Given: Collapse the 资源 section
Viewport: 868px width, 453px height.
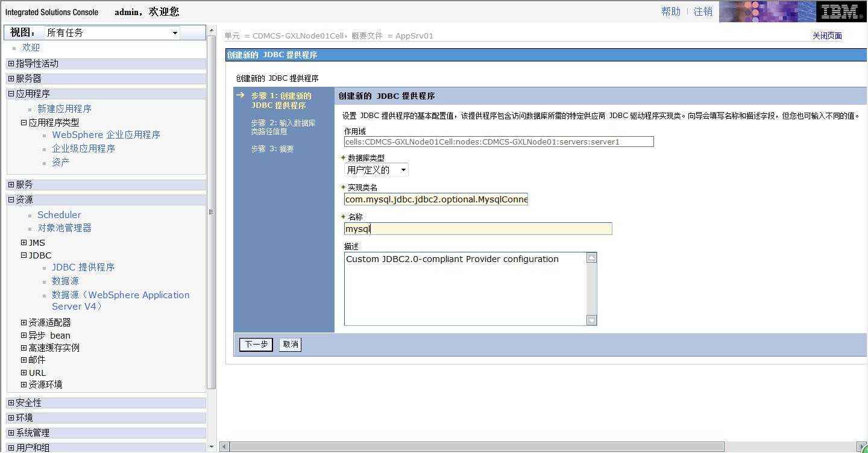Looking at the screenshot, I should coord(11,199).
